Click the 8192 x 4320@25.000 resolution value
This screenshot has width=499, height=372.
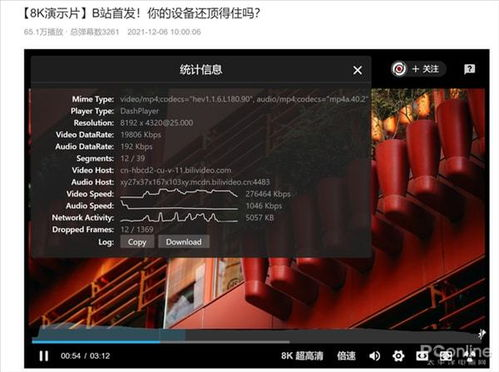(157, 123)
